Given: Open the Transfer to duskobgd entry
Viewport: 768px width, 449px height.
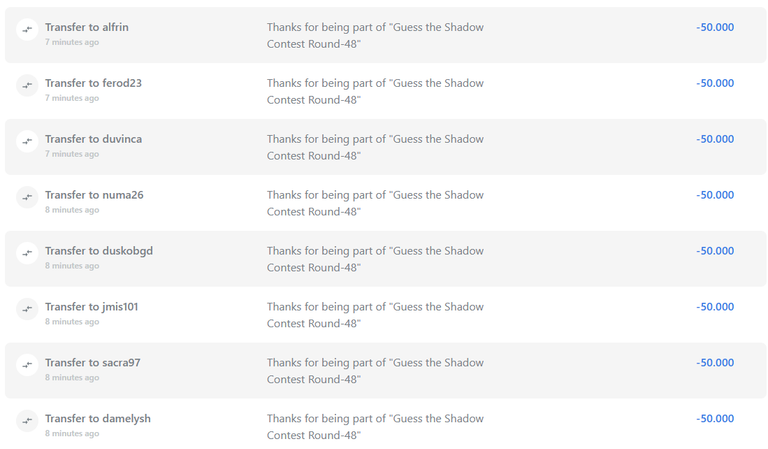Looking at the screenshot, I should (99, 251).
